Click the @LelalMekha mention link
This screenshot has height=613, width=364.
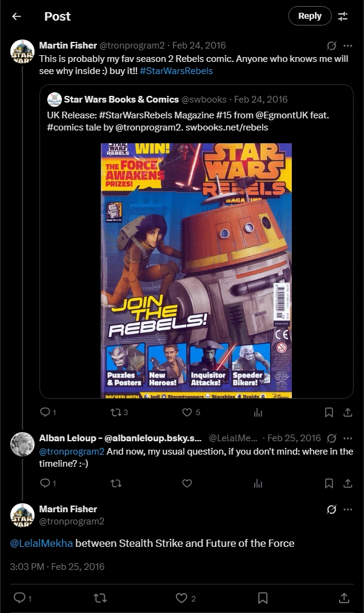point(41,543)
